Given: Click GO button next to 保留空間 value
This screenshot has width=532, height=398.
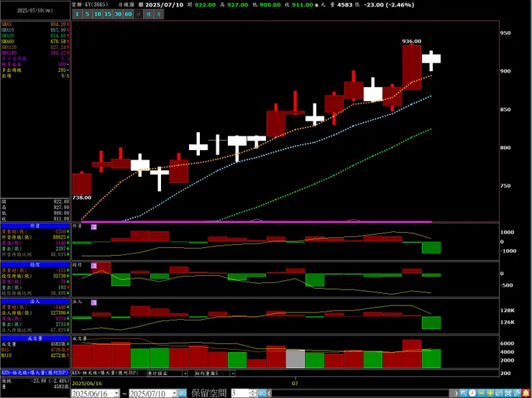Looking at the screenshot, I should point(262,393).
